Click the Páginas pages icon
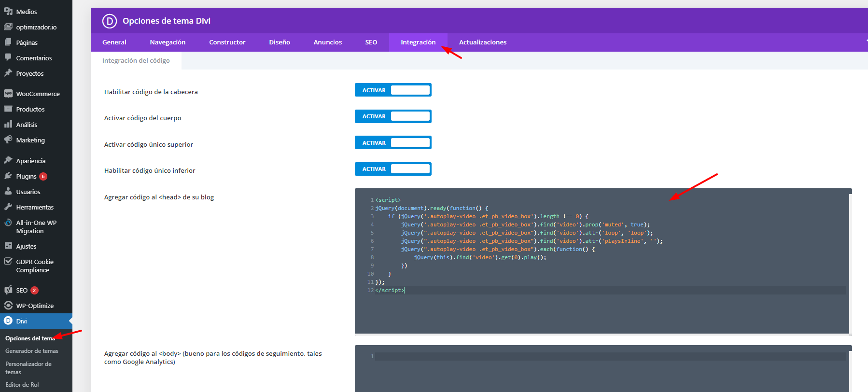 pos(8,42)
